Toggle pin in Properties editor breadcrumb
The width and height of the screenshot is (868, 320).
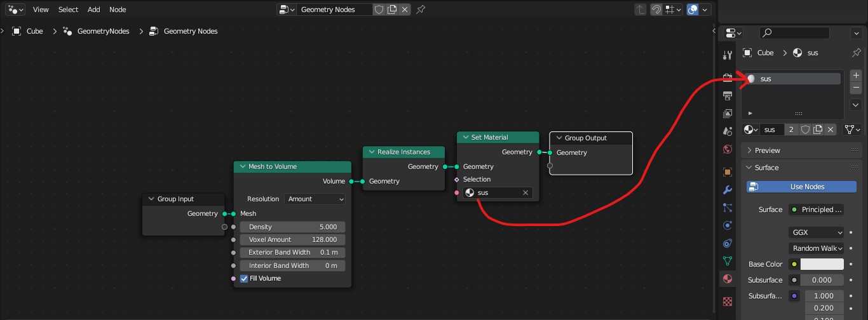click(856, 53)
